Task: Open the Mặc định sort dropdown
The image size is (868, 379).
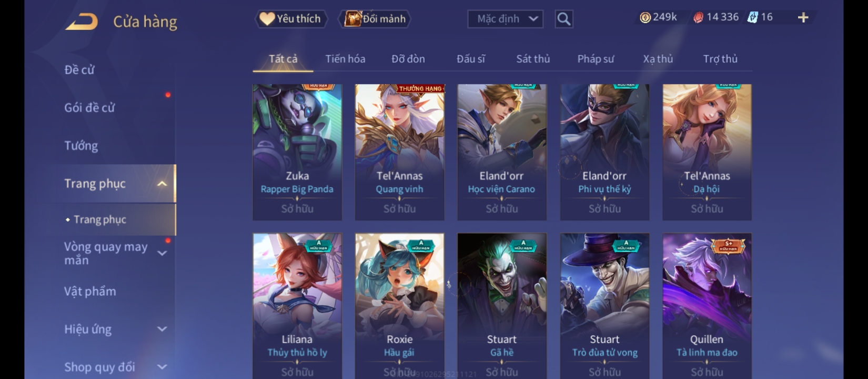Action: (x=506, y=19)
